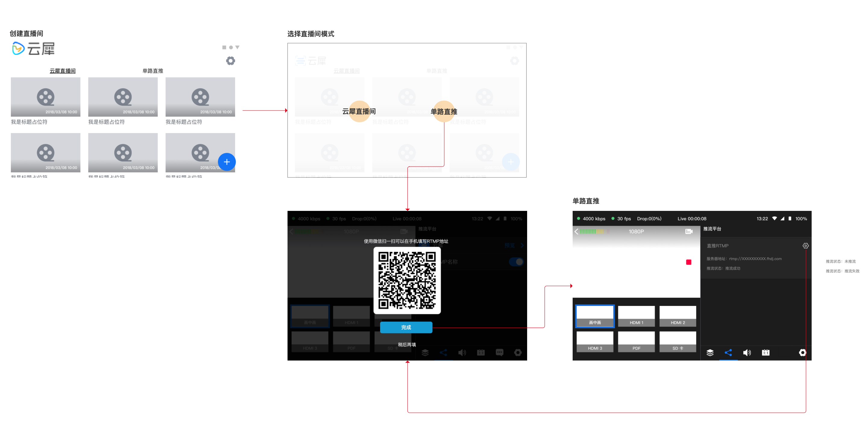Click dimmed gear icon in QR screen toolbar
The height and width of the screenshot is (429, 868).
point(518,352)
